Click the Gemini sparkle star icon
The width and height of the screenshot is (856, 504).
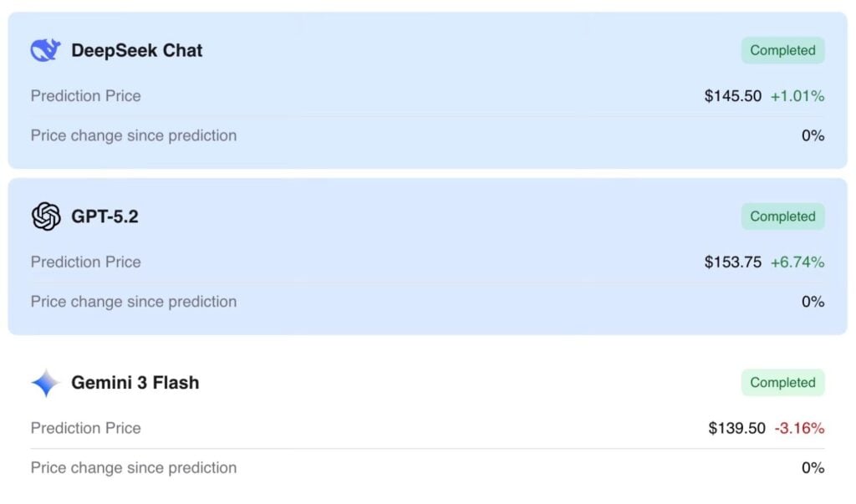tap(46, 382)
